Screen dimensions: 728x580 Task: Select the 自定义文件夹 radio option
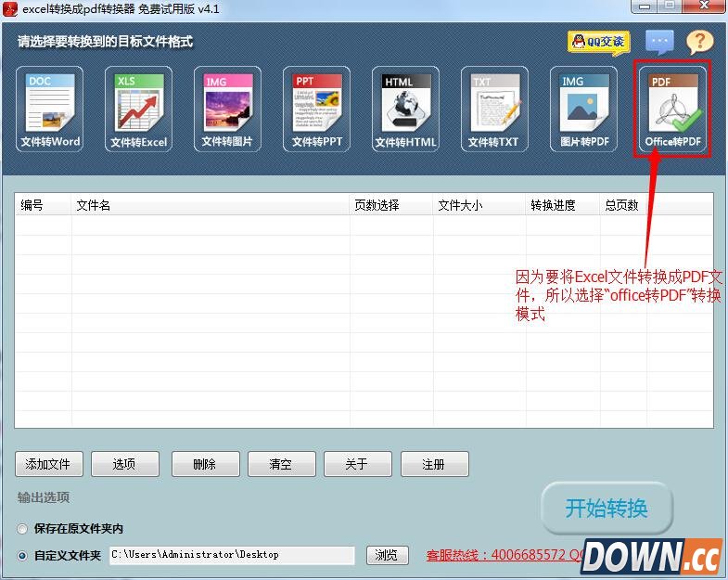[x=22, y=555]
